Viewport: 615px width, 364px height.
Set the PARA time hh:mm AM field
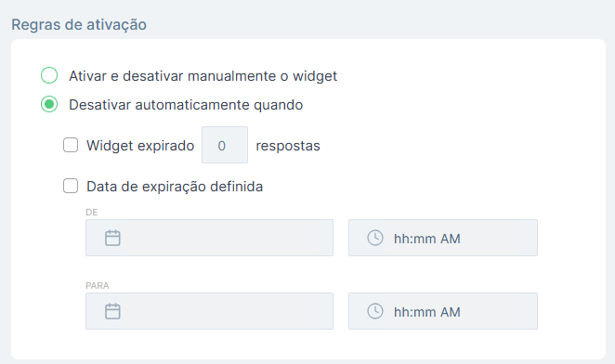point(443,311)
